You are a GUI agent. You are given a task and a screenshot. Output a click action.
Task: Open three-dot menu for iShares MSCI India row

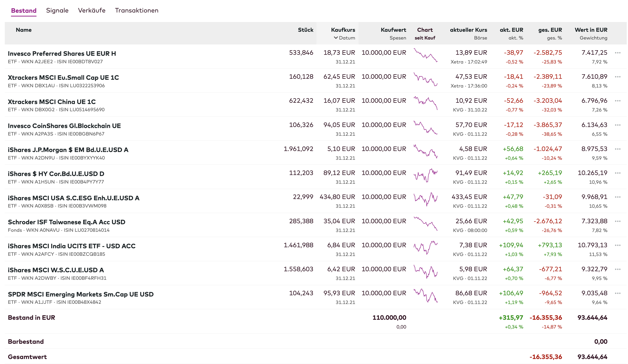pyautogui.click(x=617, y=245)
